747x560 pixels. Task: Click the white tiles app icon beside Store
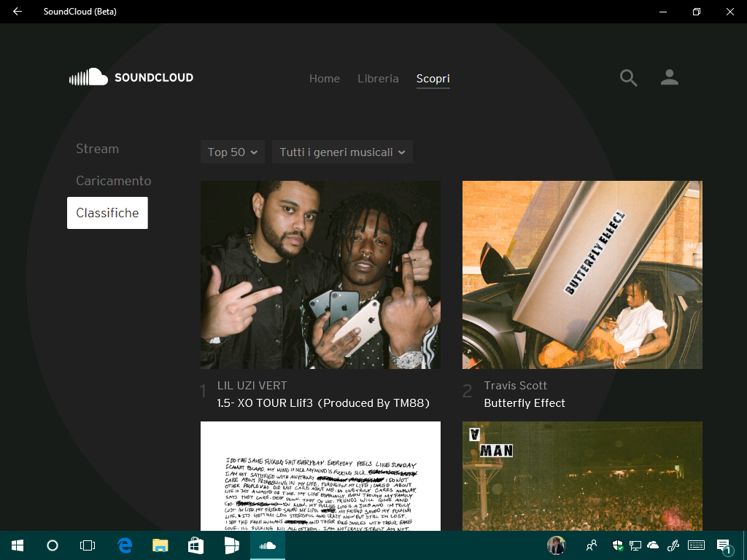(x=231, y=545)
